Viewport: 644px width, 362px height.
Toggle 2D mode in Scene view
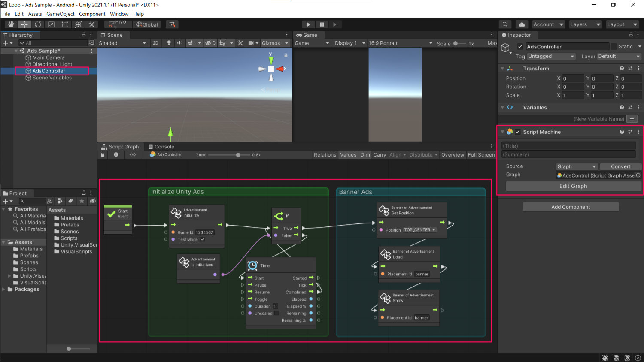pos(155,43)
